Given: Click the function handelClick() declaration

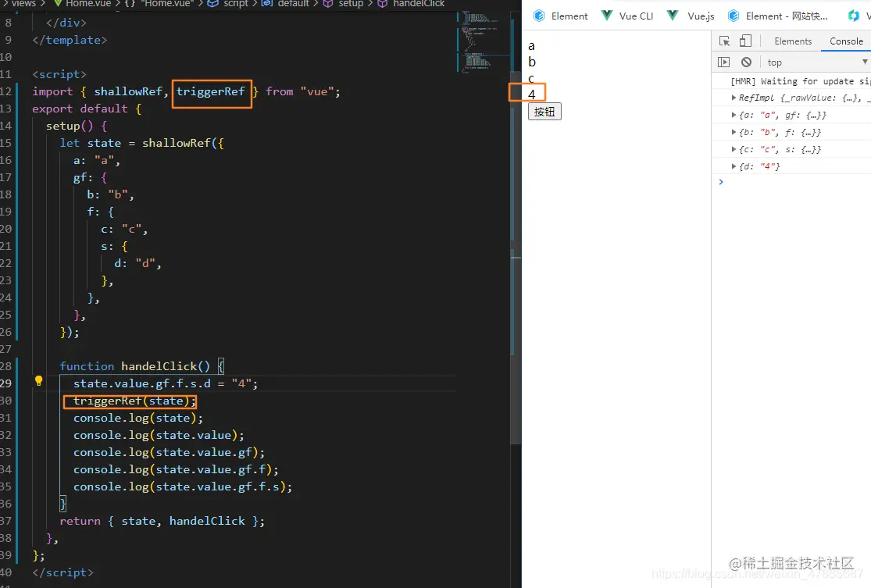Looking at the screenshot, I should click(x=141, y=366).
